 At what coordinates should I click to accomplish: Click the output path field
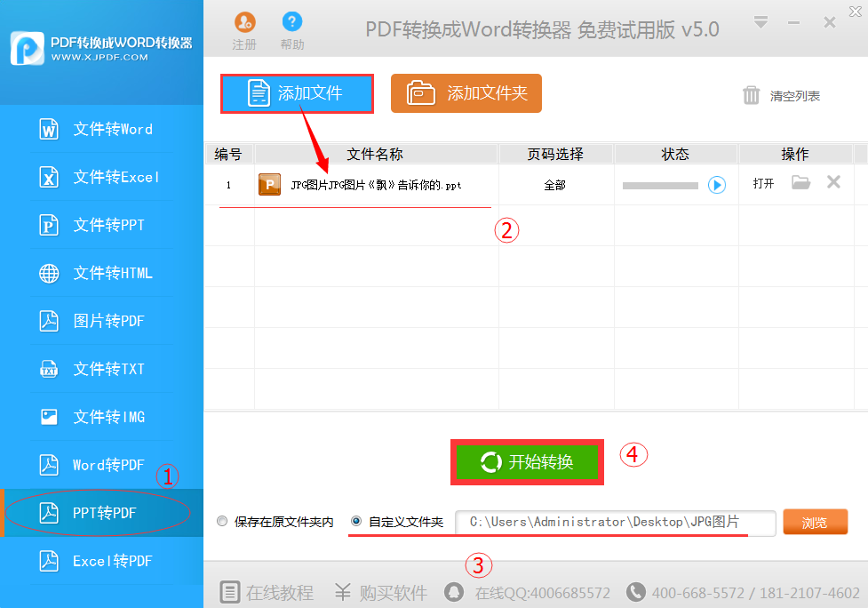tap(615, 522)
